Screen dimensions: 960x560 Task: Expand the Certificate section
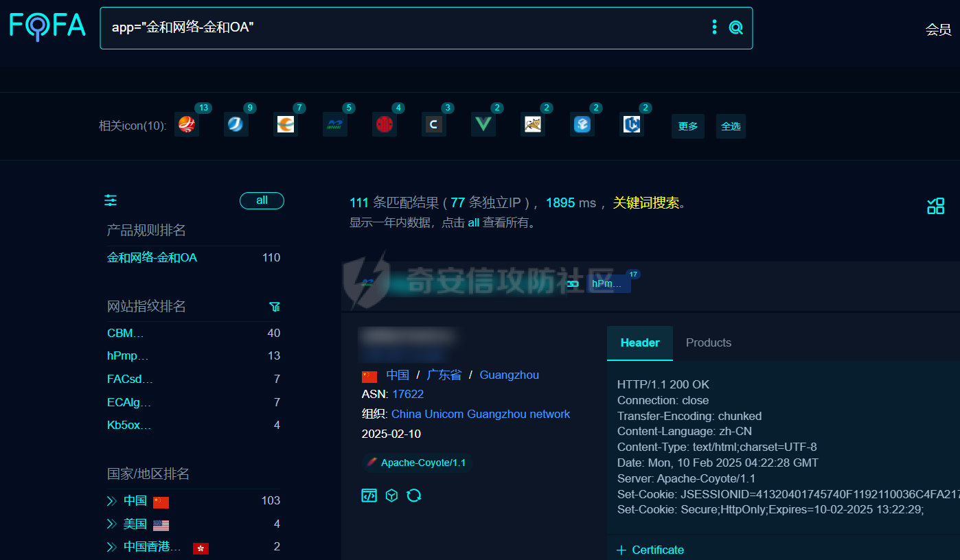coord(650,550)
